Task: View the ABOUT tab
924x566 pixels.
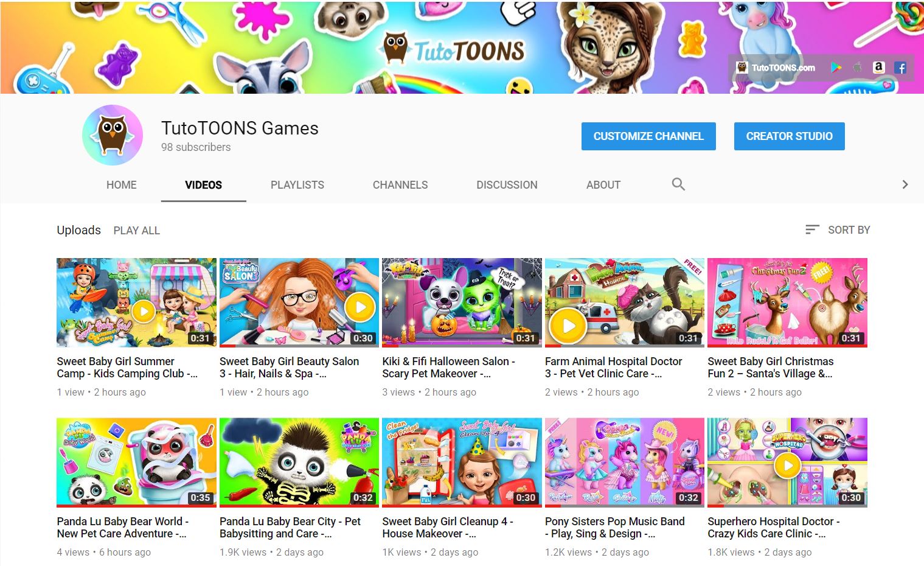Action: click(x=603, y=185)
